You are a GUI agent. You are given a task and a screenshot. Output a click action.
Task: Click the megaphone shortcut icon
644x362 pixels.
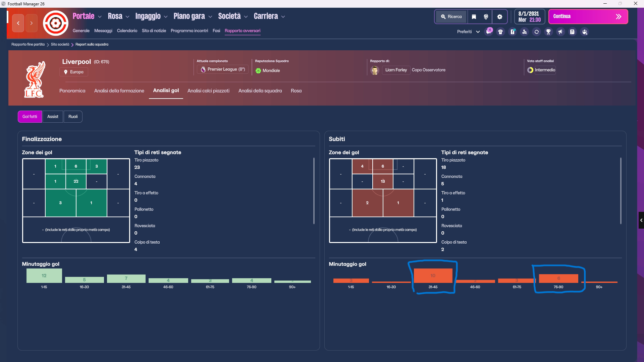(x=560, y=32)
